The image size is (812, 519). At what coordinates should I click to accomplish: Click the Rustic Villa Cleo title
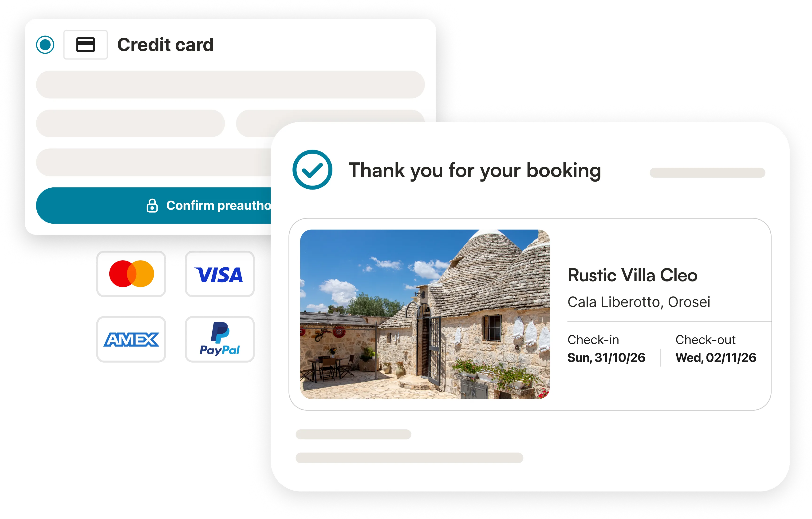coord(632,275)
